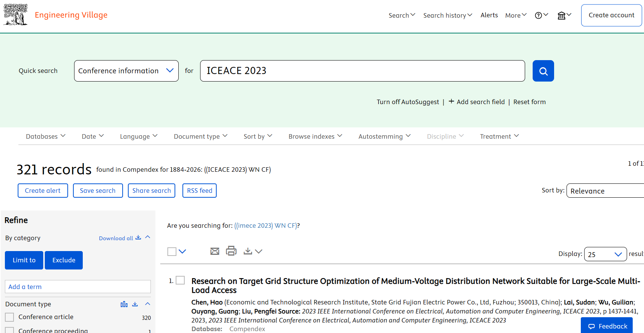The height and width of the screenshot is (333, 644).
Task: Open the help question mark menu
Action: tap(542, 15)
